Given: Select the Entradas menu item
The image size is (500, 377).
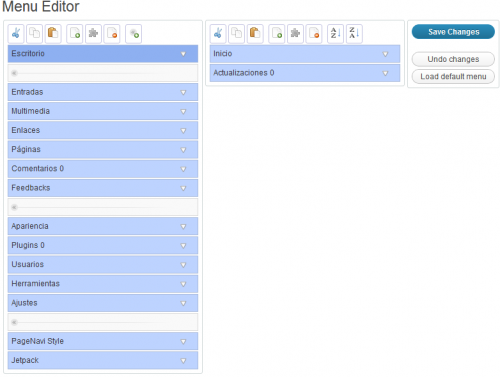Looking at the screenshot, I should 103,92.
